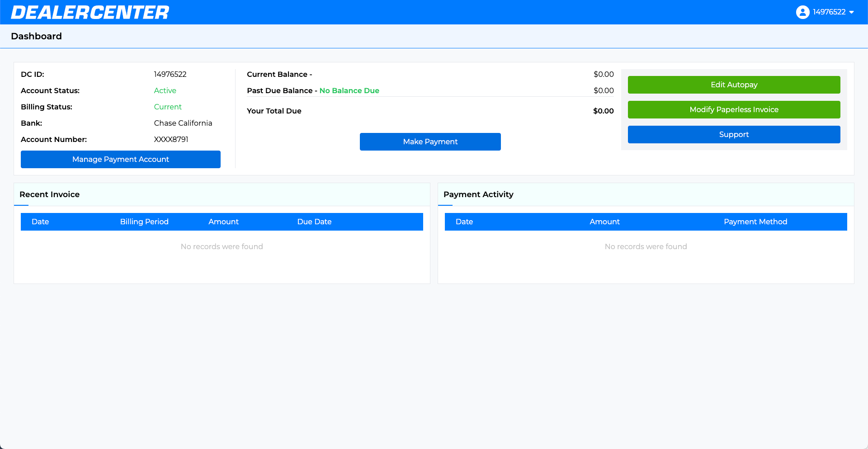Sort Recent Invoice by Amount column
The height and width of the screenshot is (449, 868).
223,222
